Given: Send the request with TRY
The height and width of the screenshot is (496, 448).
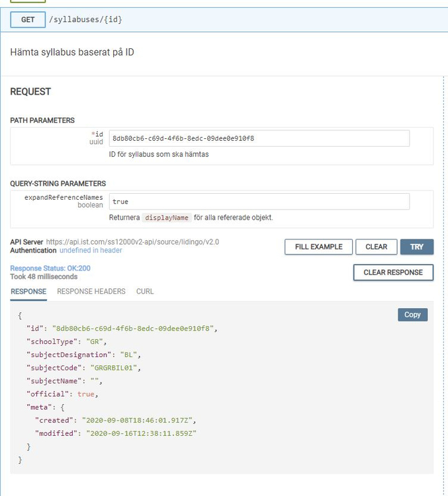Looking at the screenshot, I should click(416, 247).
